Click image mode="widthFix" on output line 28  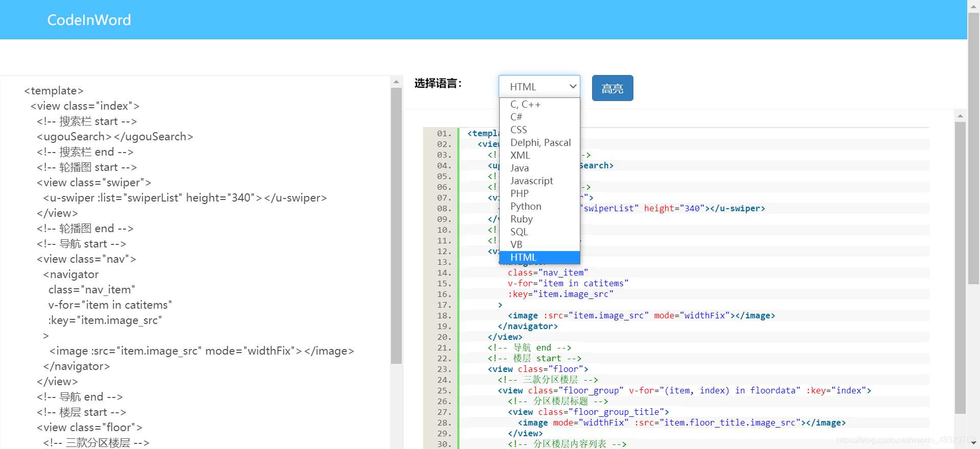pyautogui.click(x=682, y=423)
